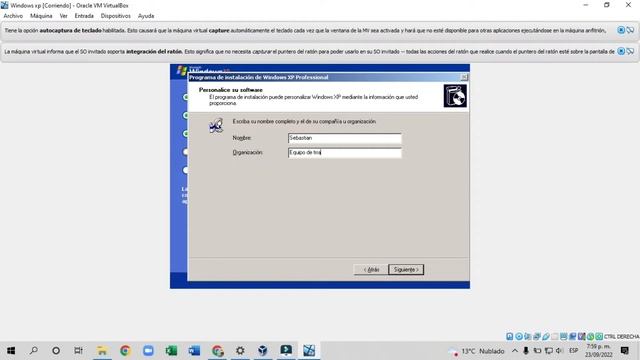
Task: Open the Ayuda menu
Action: (146, 16)
